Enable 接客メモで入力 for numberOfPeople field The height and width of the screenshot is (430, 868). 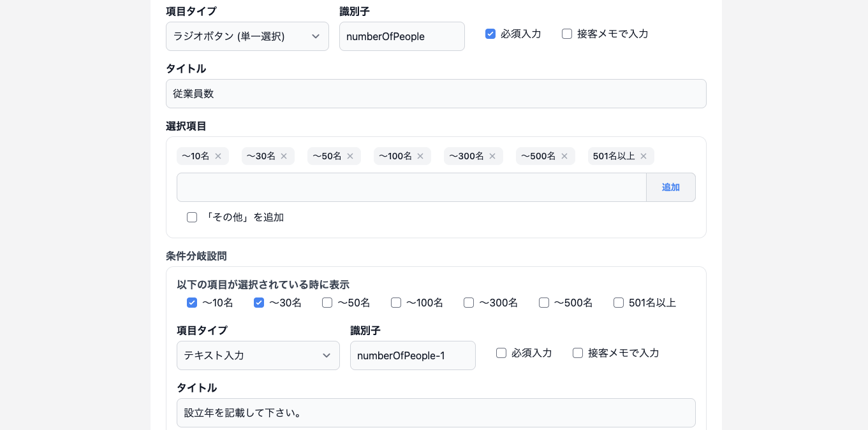click(x=567, y=34)
